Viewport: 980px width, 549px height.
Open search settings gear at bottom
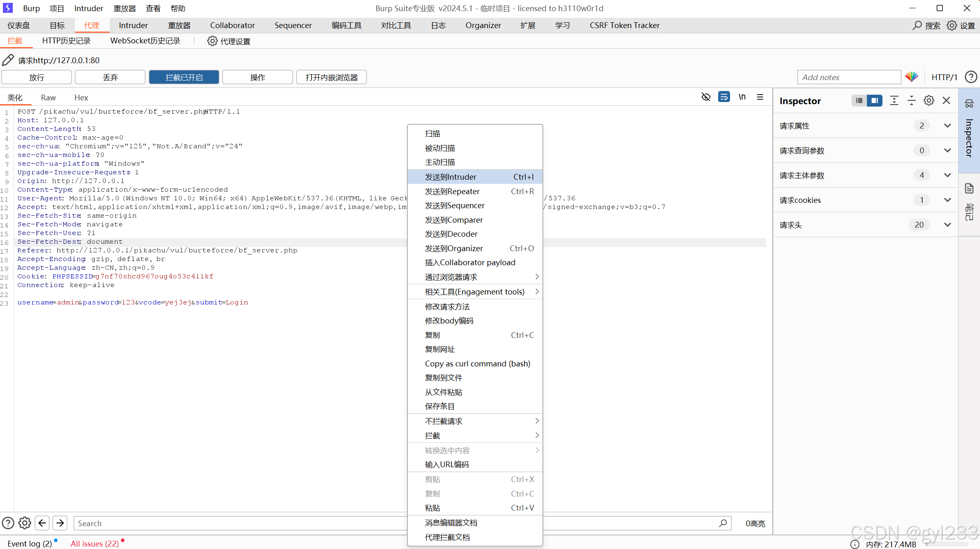pos(25,523)
